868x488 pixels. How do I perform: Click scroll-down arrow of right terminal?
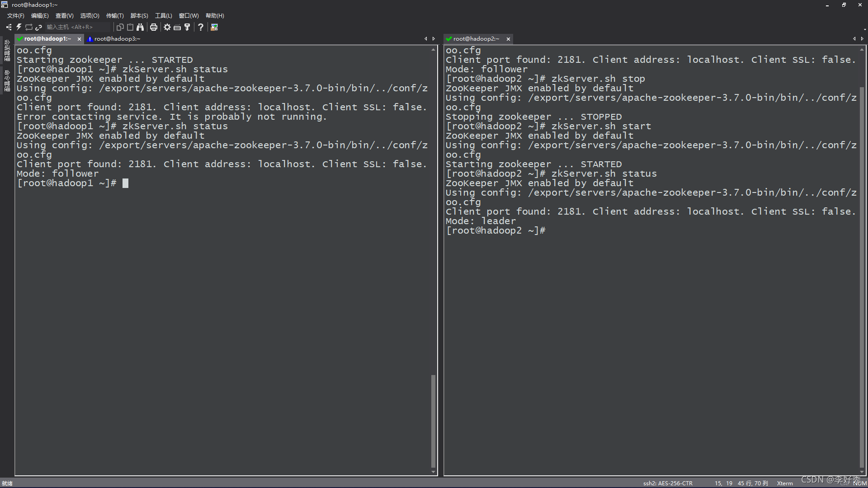[x=862, y=472]
